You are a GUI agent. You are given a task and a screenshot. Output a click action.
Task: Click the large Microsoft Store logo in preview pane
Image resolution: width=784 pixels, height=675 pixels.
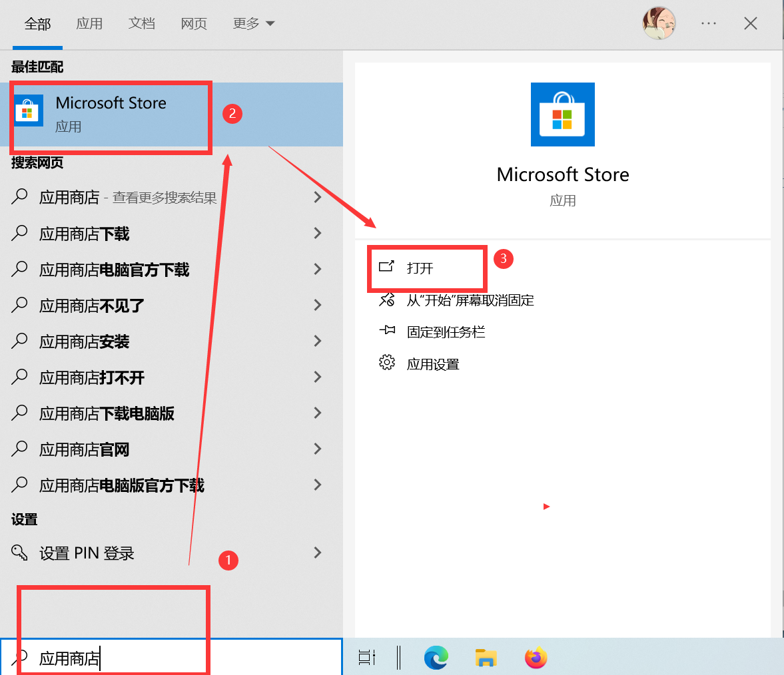coord(562,114)
